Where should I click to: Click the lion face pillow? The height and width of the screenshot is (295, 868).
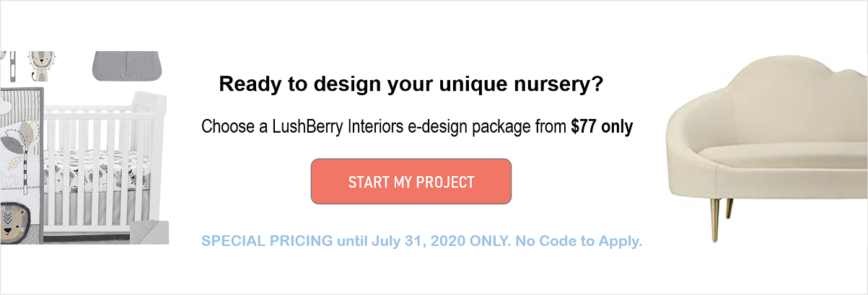20,222
